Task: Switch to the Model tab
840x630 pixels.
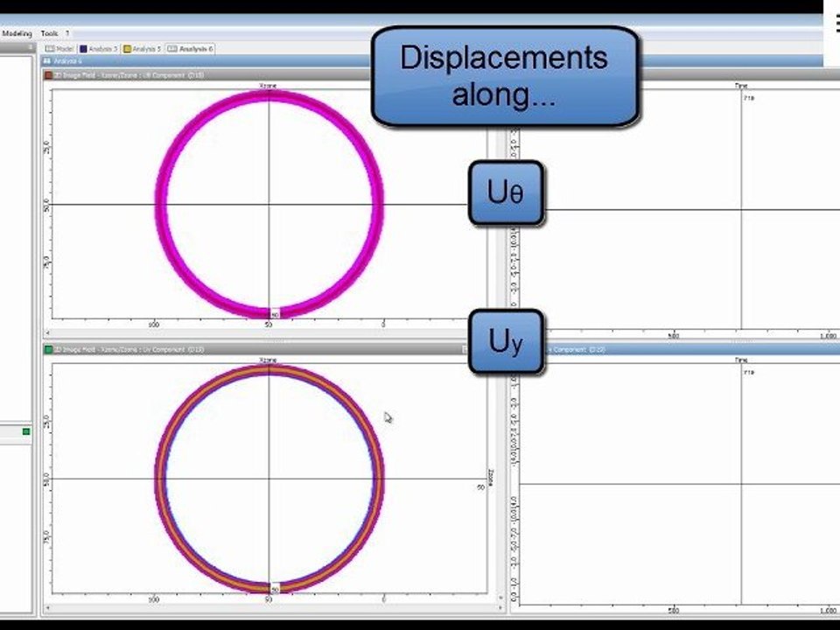Action: (x=59, y=49)
